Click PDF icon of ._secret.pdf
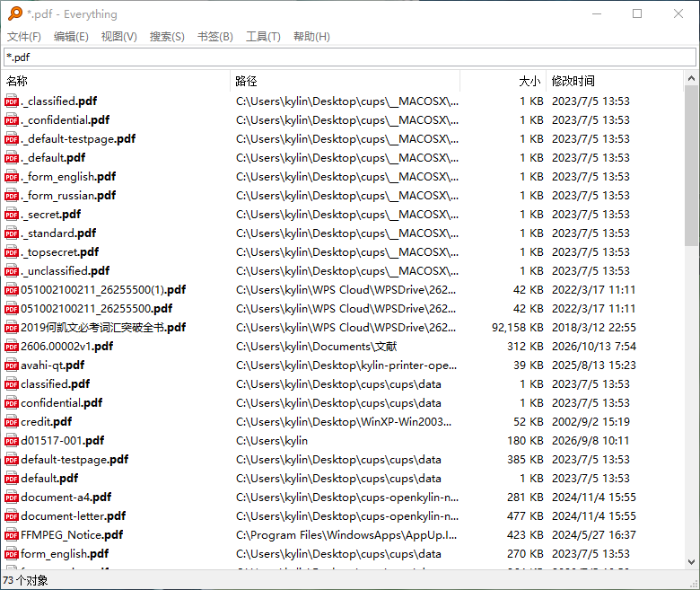The image size is (700, 590). coord(12,215)
